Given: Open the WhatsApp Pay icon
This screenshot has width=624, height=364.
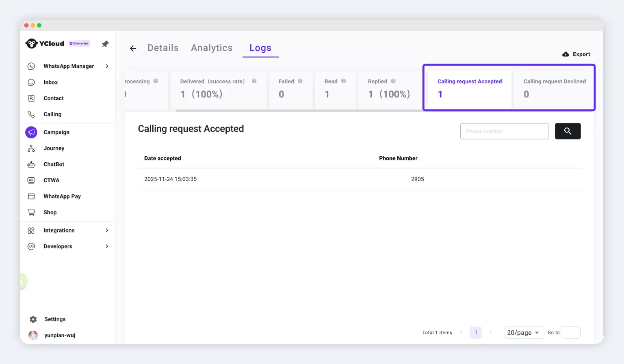Looking at the screenshot, I should click(31, 196).
